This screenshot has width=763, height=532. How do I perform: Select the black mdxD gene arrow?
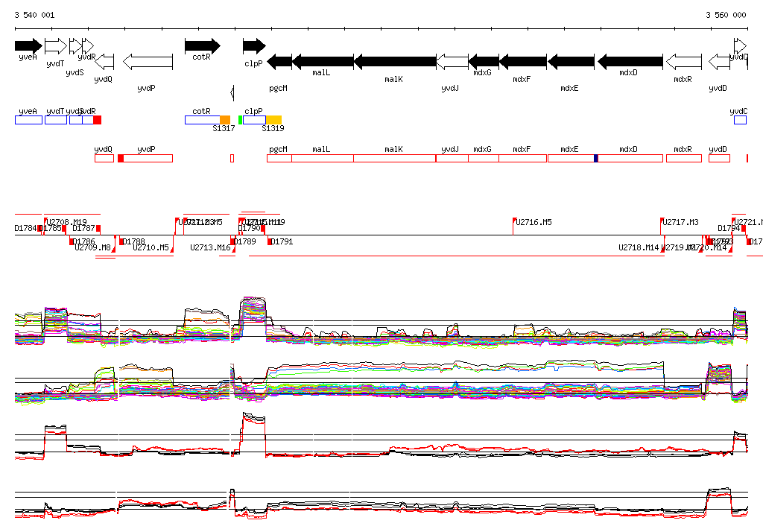pos(630,62)
